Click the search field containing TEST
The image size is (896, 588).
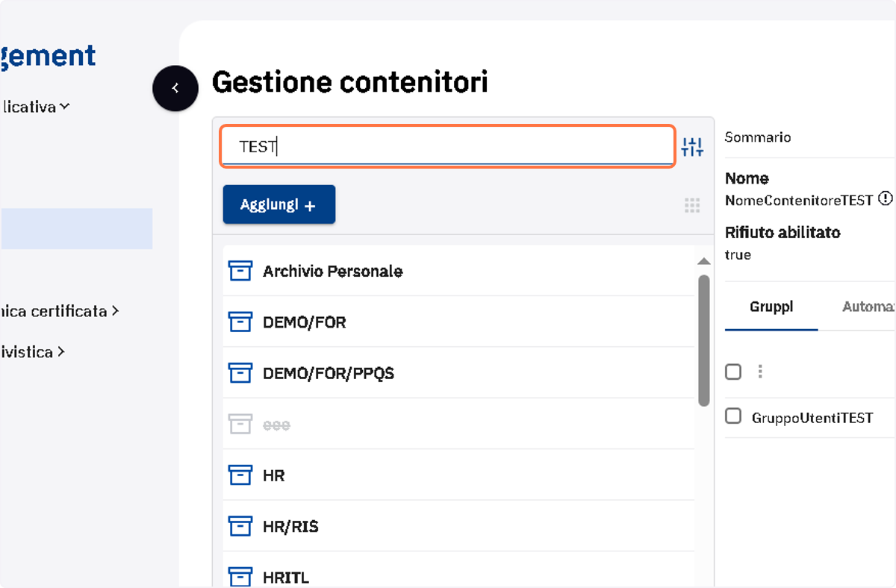448,146
